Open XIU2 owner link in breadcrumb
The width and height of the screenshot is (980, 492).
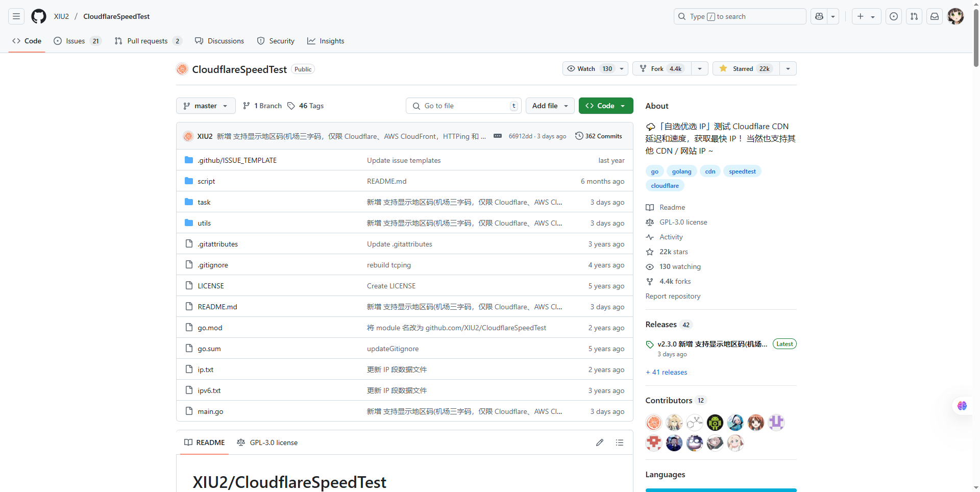tap(61, 16)
